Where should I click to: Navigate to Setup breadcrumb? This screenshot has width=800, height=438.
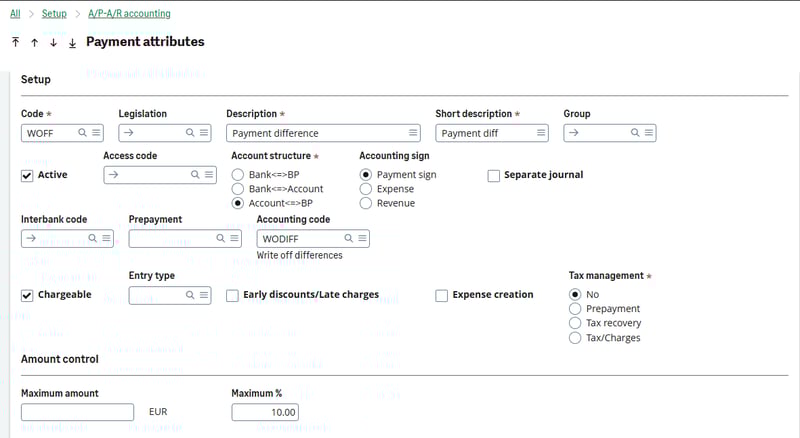[54, 14]
